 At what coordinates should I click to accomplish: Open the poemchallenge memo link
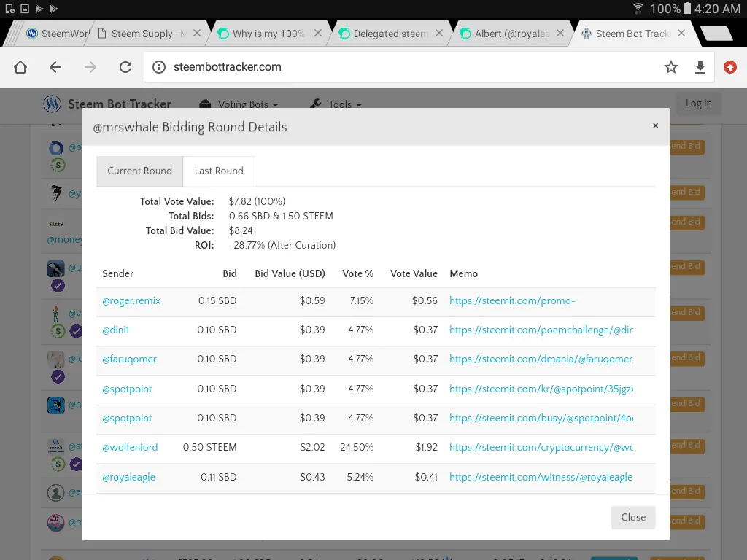click(541, 330)
